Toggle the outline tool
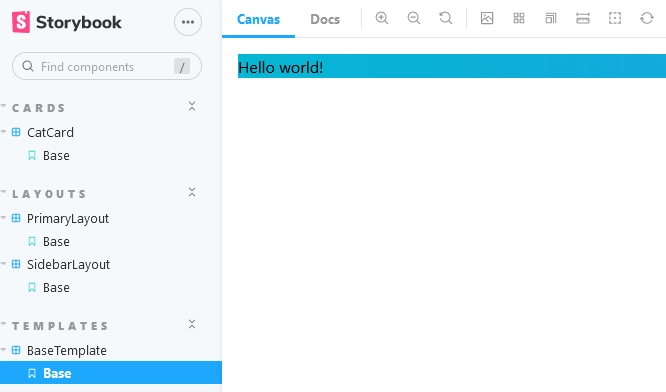Viewport: 666px width, 392px height. tap(615, 18)
